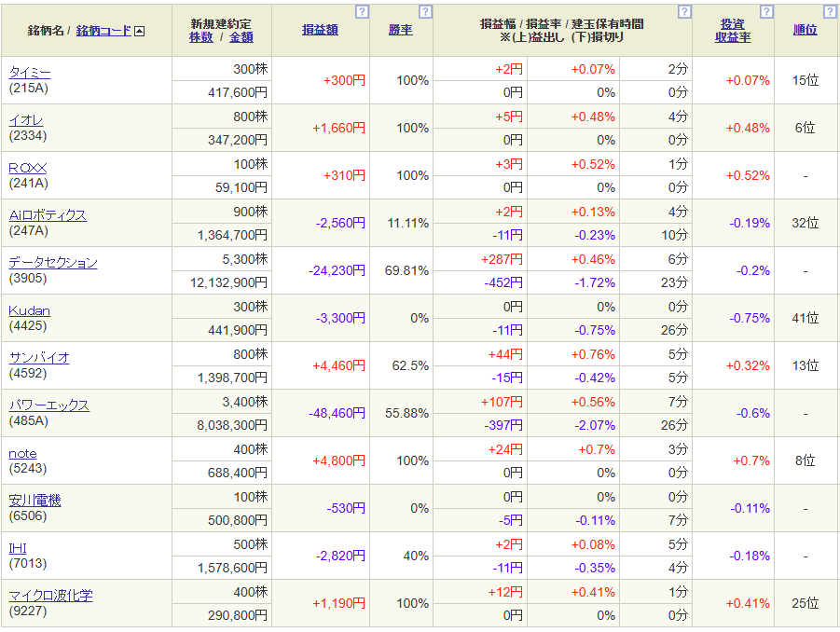Click the help icon above 勝率 header

coord(425,12)
